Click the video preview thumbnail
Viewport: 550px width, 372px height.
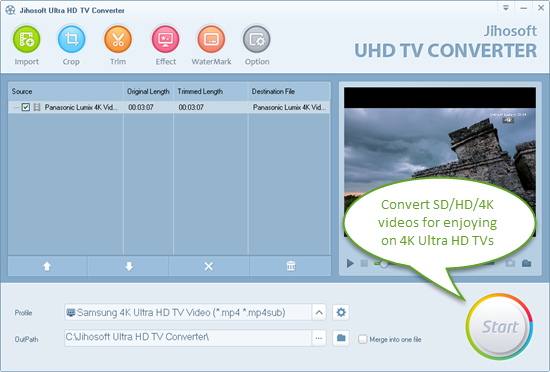pos(440,161)
